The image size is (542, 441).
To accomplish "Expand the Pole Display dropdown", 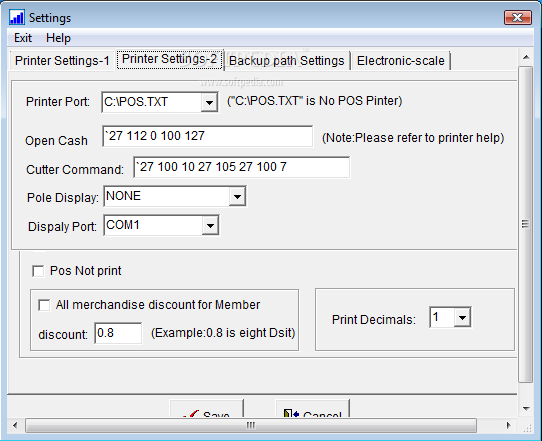I will tap(237, 196).
